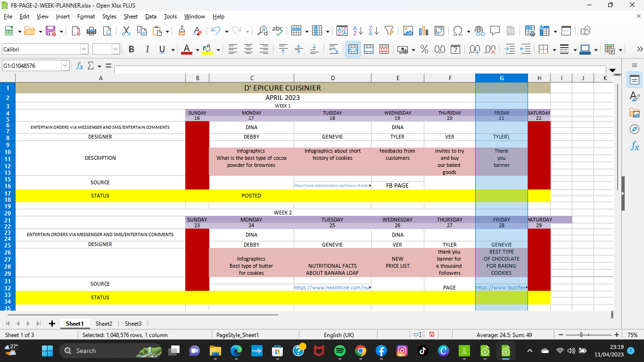Run the spelling check
Screen dimensions: 644x362
tap(278, 31)
